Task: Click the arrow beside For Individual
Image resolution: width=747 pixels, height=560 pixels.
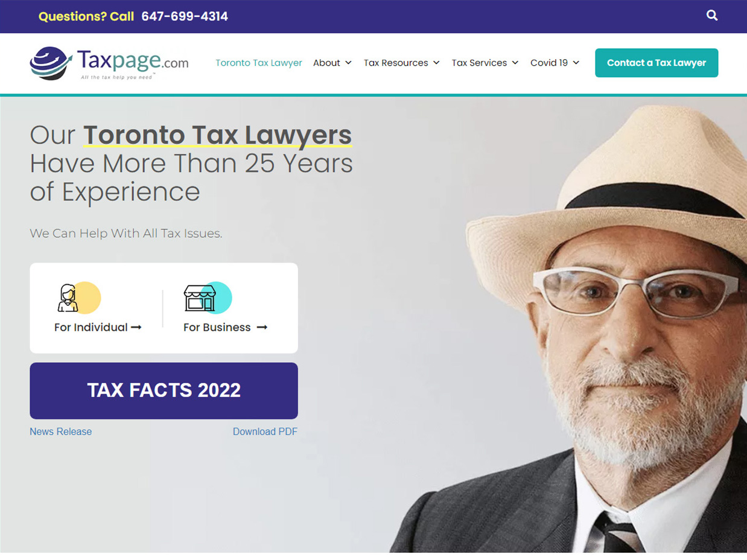Action: pos(136,327)
